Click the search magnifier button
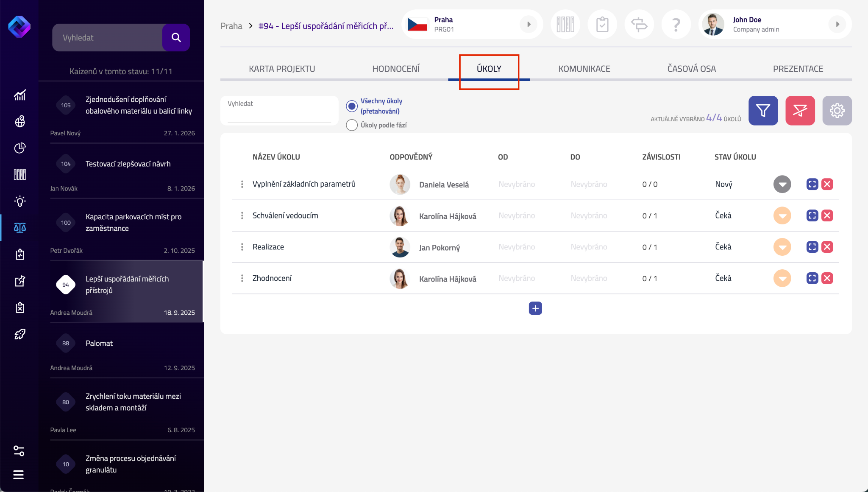The height and width of the screenshot is (492, 868). click(x=176, y=37)
